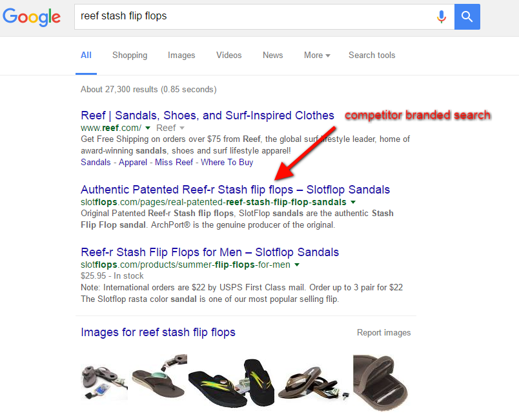
Task: Open the 'Authentic Patented Reef-r Stash flip flops' result
Action: (x=236, y=190)
